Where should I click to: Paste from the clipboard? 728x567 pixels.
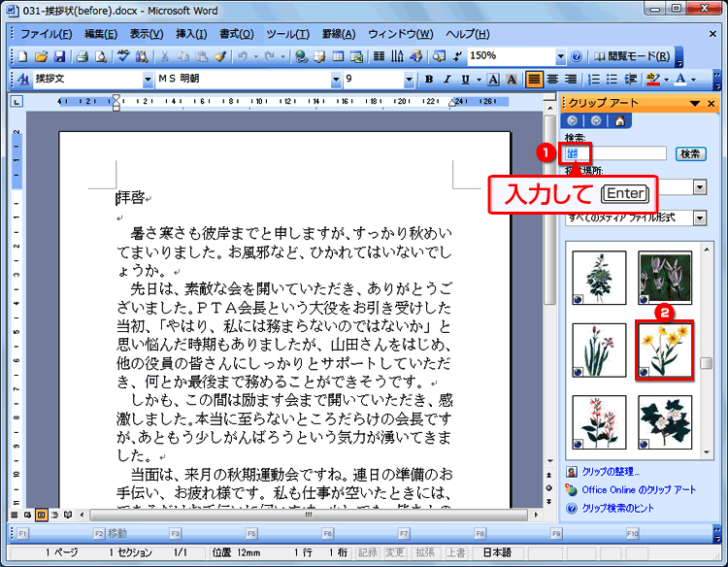[x=201, y=56]
